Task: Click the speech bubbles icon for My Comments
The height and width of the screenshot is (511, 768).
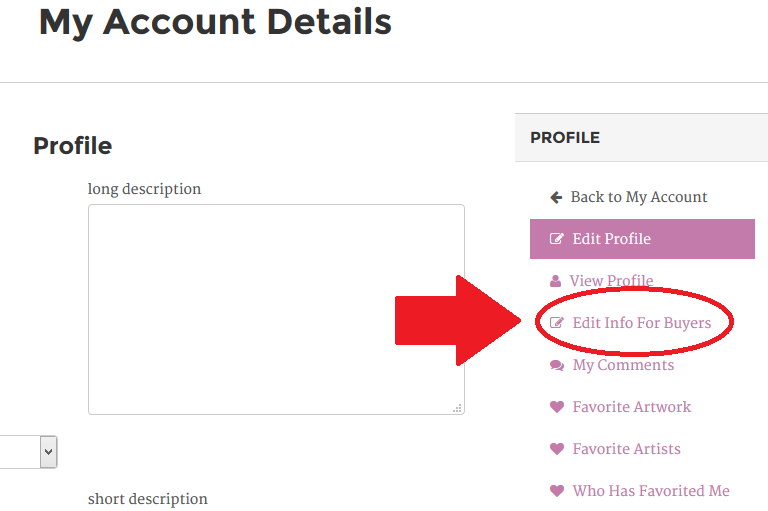Action: pyautogui.click(x=557, y=366)
